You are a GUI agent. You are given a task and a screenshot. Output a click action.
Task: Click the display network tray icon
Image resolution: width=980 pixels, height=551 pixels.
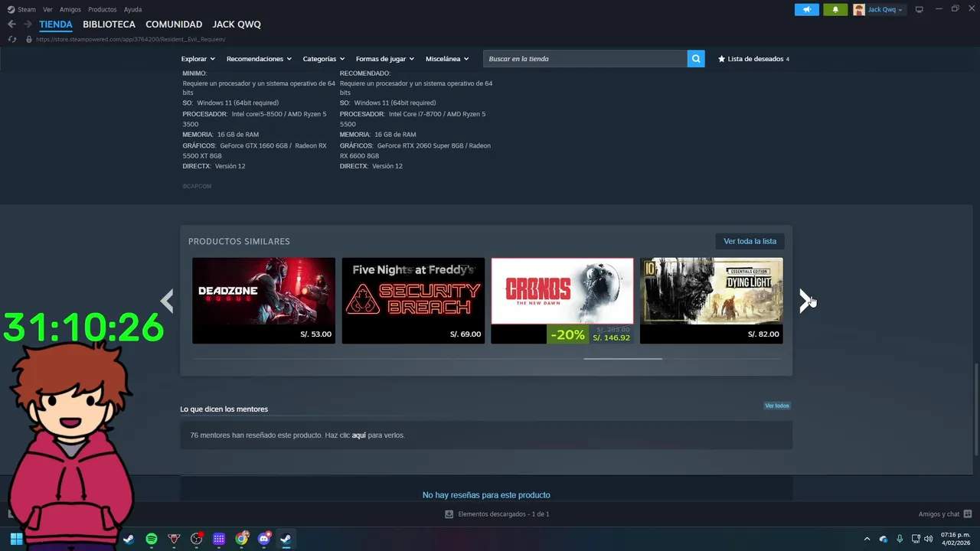(916, 539)
